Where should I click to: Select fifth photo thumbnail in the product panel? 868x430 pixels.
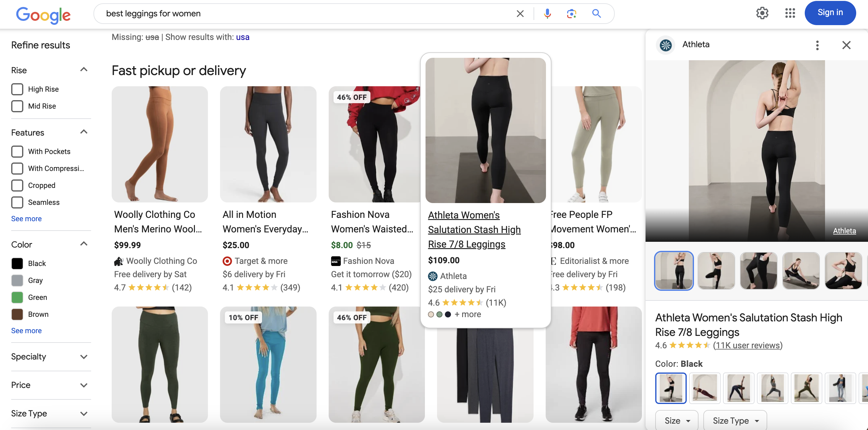(843, 271)
